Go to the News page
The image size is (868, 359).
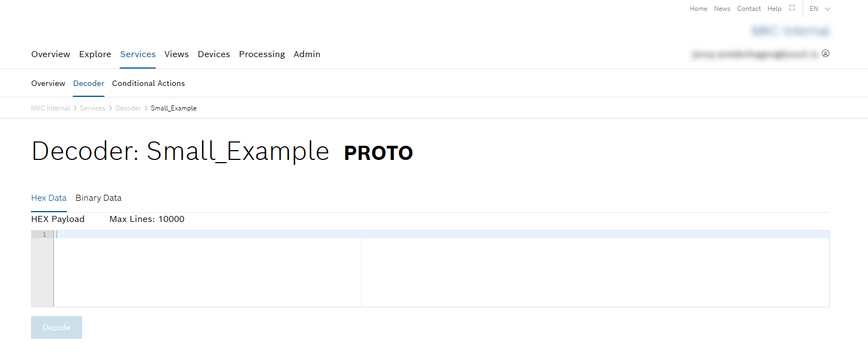tap(722, 9)
